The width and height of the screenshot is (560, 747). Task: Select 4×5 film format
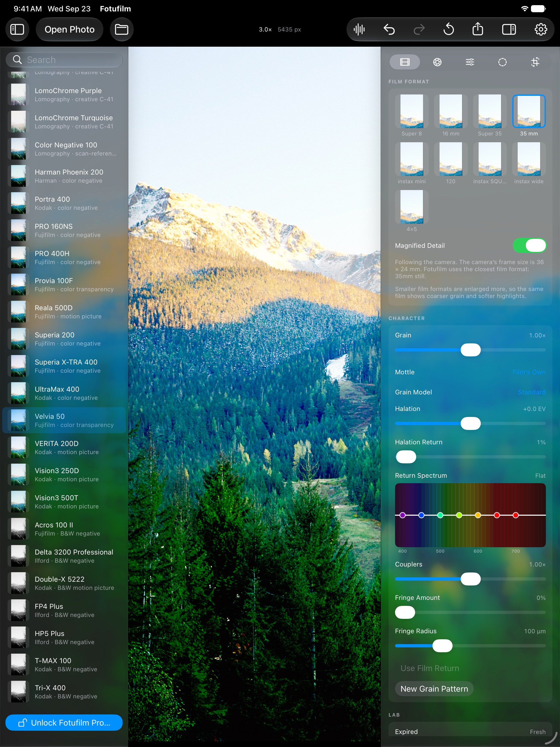412,211
